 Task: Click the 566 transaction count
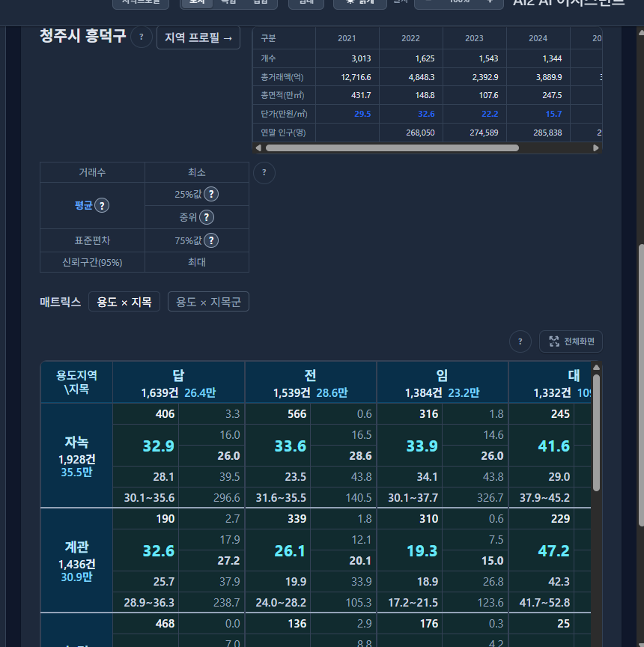coord(297,414)
